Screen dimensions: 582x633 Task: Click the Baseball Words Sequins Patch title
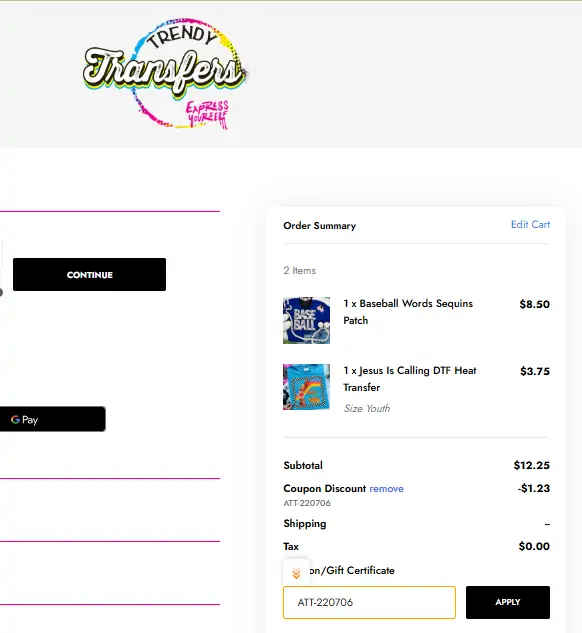tap(408, 312)
